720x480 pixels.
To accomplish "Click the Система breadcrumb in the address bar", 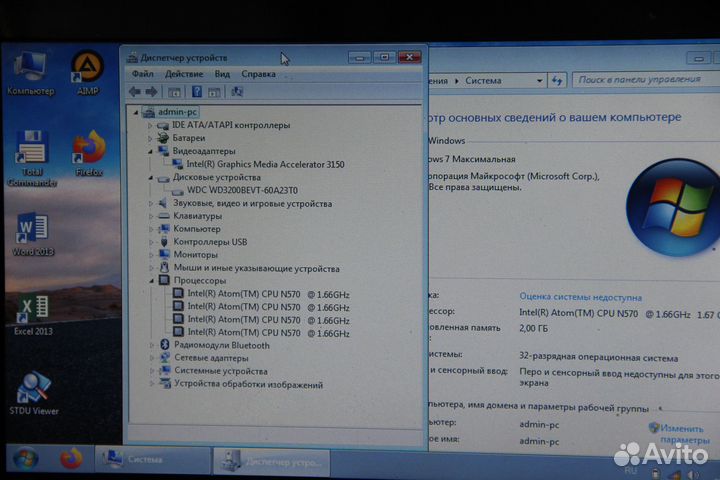I will pyautogui.click(x=483, y=81).
